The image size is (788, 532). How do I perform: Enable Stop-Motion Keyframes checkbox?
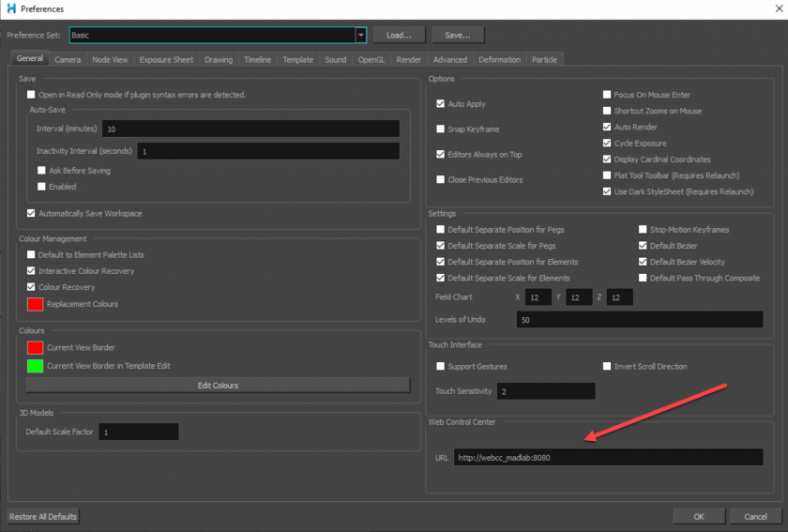pos(643,229)
